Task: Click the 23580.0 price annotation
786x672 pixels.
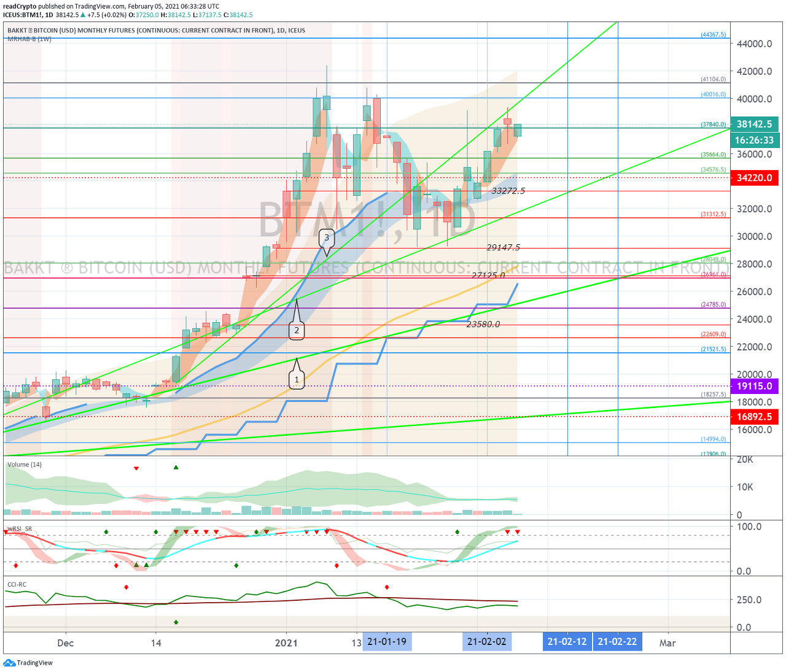Action: 483,324
